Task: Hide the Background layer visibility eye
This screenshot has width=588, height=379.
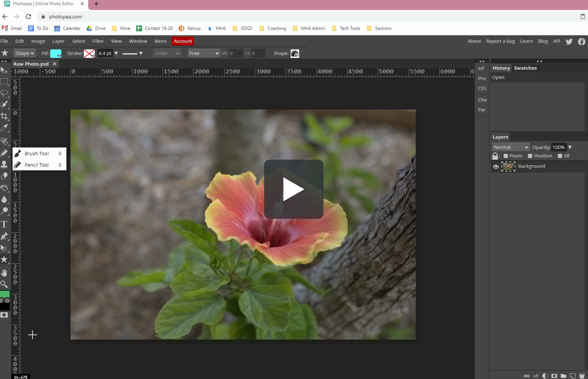Action: [495, 166]
